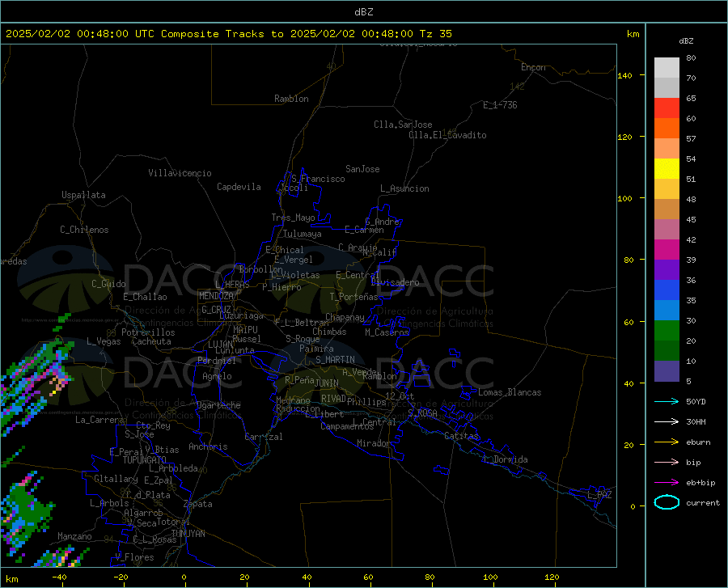
Task: Select the red 60 dBZ color swatch
Action: click(x=667, y=108)
